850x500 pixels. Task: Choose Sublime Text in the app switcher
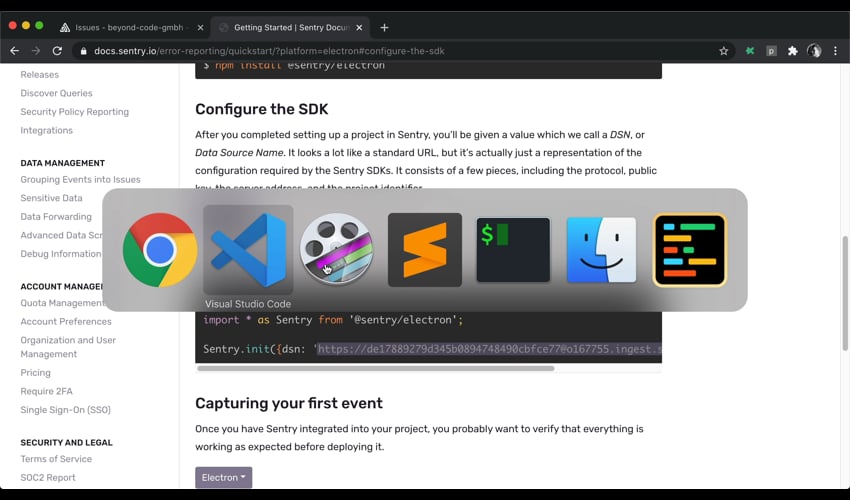click(425, 250)
